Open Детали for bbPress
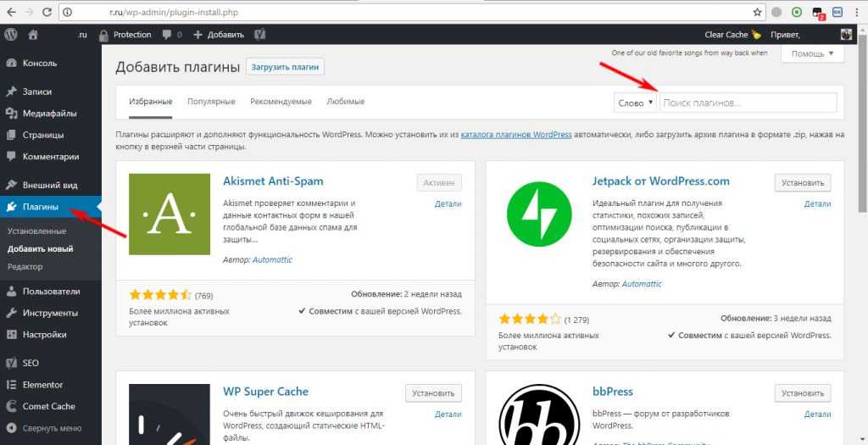 coord(818,414)
